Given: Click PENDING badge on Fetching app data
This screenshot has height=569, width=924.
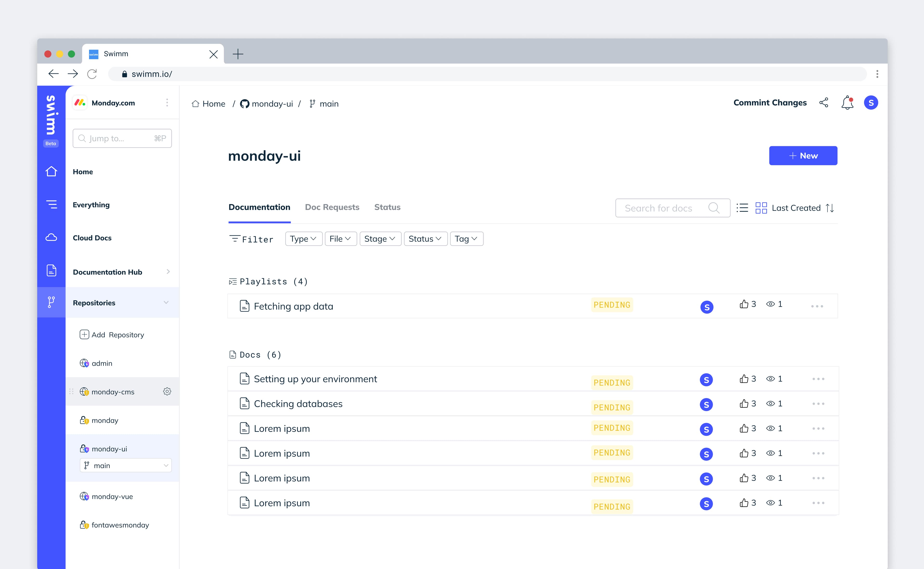Looking at the screenshot, I should (612, 304).
